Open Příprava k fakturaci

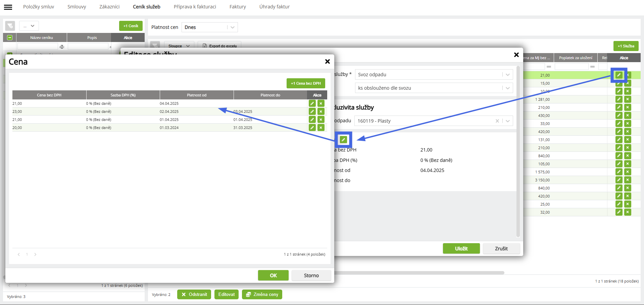[195, 7]
